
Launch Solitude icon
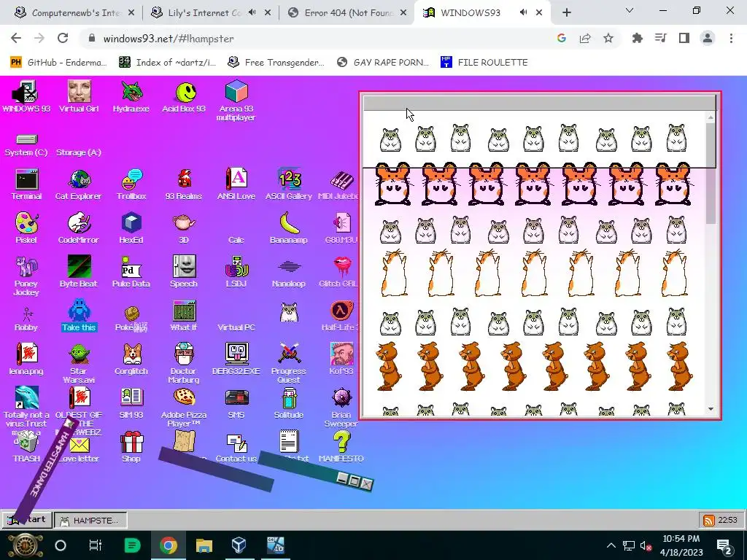point(289,402)
